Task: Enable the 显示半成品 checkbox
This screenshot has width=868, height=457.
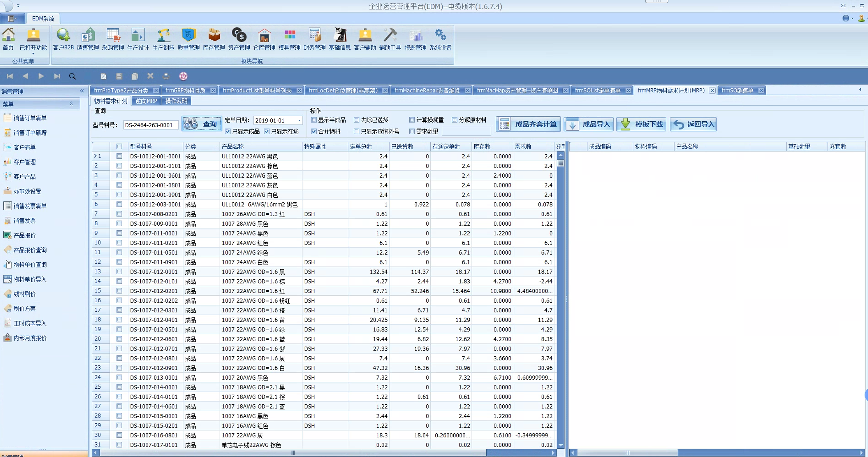Action: 314,120
